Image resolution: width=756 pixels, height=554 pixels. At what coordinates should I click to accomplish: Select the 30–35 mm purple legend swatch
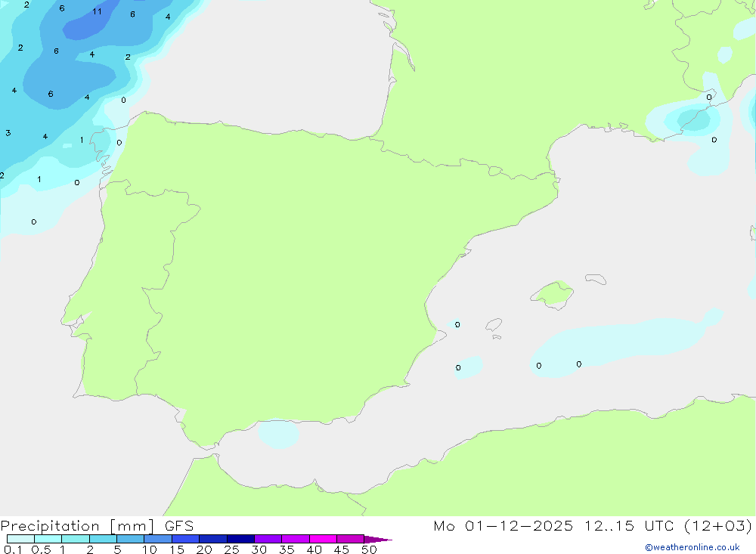(x=268, y=539)
